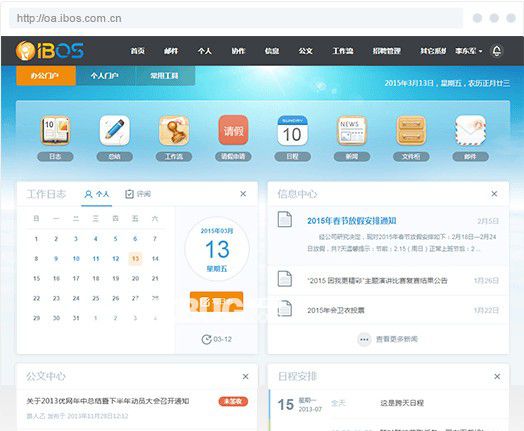Select the 评阅 tab in 工作日志
The width and height of the screenshot is (524, 431).
(x=138, y=194)
